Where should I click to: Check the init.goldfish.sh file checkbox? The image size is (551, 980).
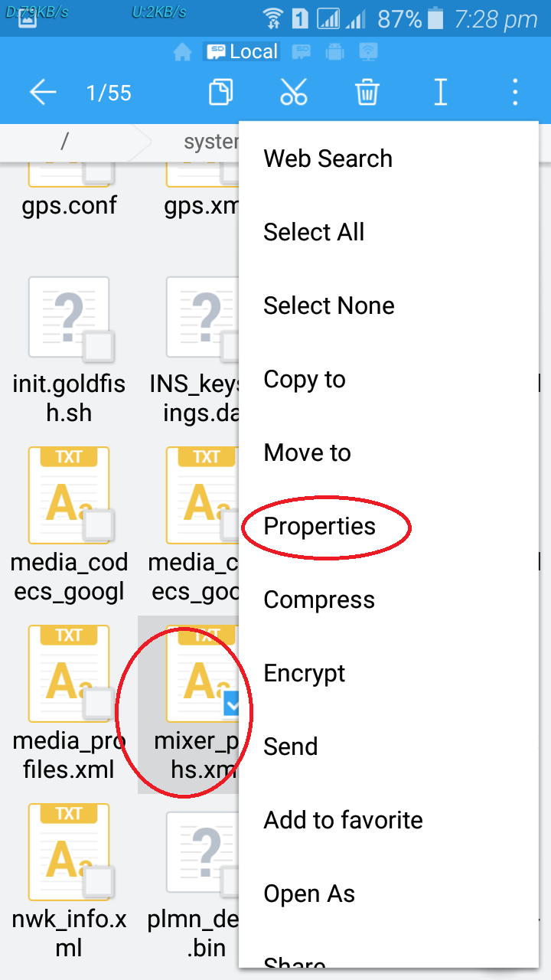98,347
